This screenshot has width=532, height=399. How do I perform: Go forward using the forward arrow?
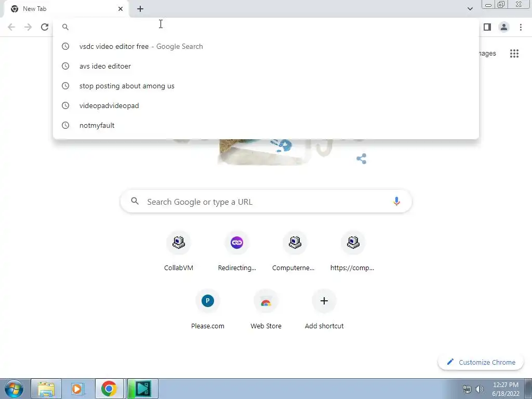(x=28, y=27)
